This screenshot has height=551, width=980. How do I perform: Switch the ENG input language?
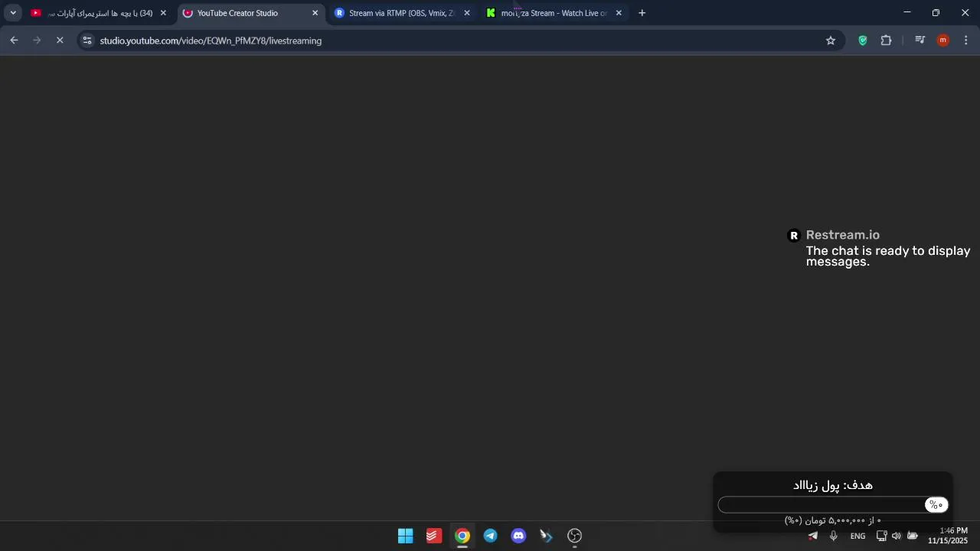pos(857,536)
